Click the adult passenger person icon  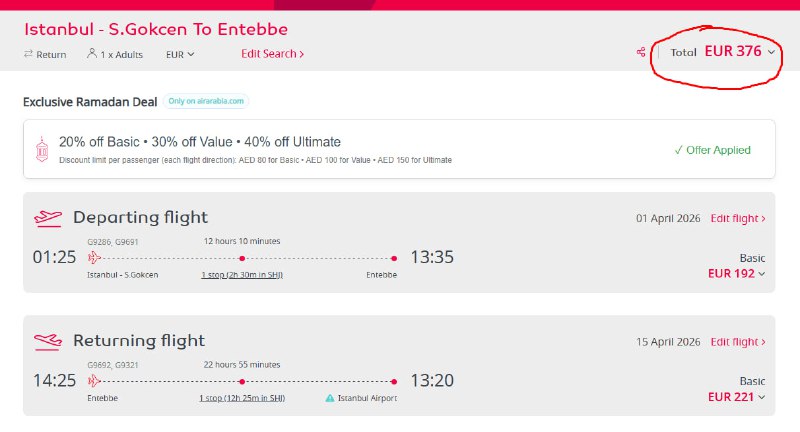tap(92, 54)
